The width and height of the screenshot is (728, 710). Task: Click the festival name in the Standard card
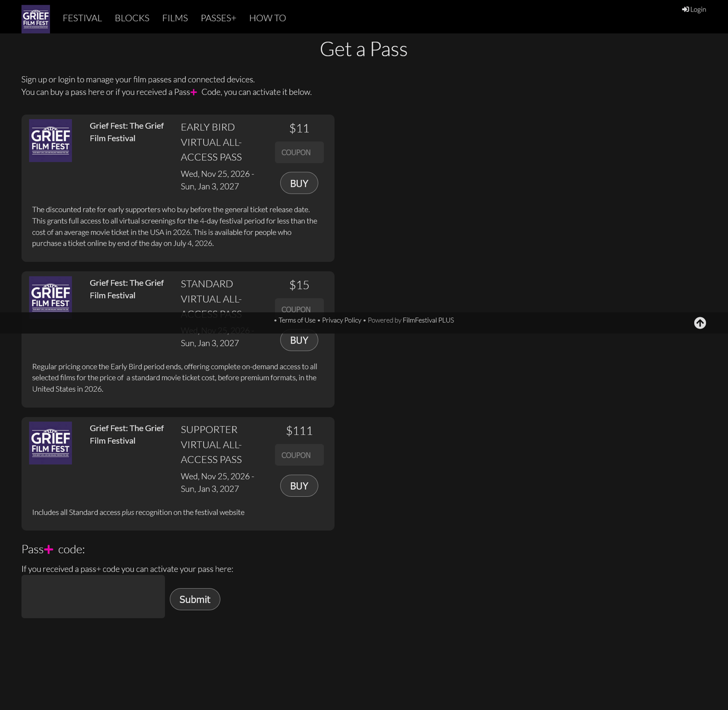(127, 289)
